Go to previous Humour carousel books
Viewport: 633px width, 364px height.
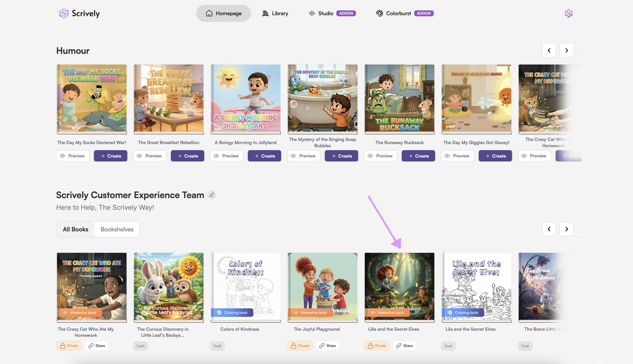549,50
